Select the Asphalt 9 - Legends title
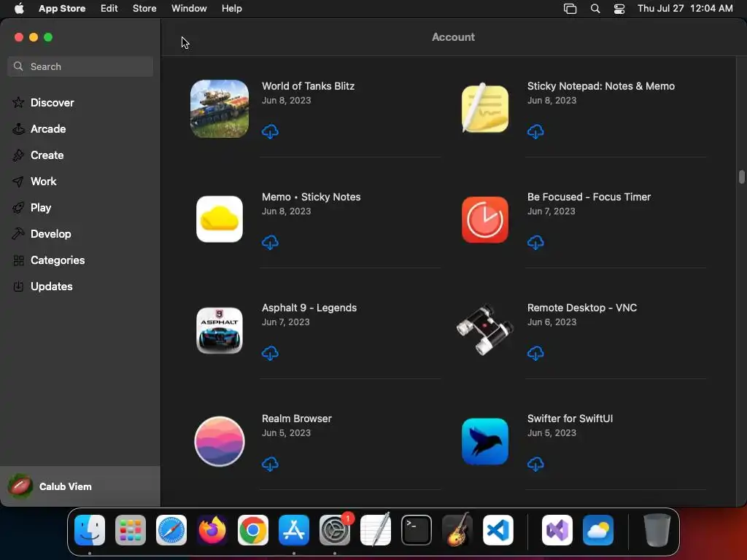 [309, 308]
